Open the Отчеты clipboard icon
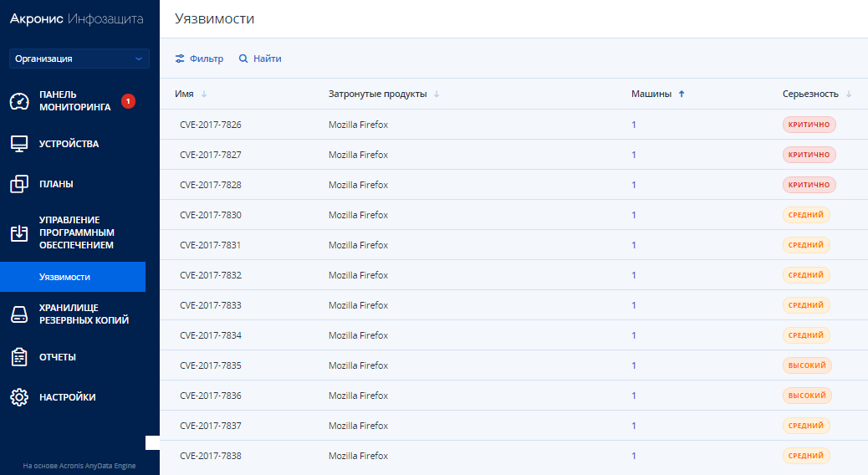Viewport: 868px width, 475px height. (19, 357)
